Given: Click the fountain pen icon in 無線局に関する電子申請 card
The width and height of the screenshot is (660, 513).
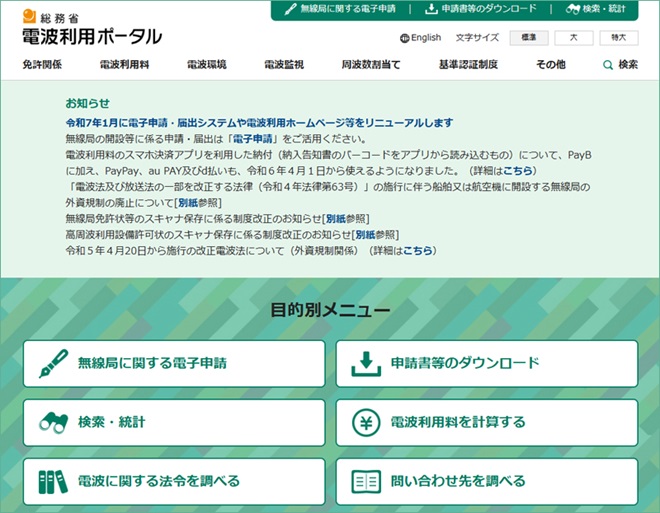Looking at the screenshot, I should [x=53, y=364].
